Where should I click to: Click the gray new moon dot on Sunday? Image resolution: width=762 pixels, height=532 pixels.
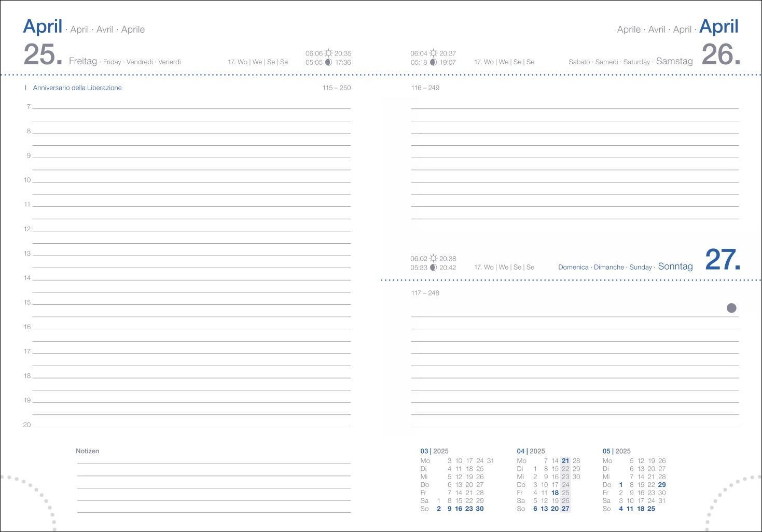[x=731, y=308]
